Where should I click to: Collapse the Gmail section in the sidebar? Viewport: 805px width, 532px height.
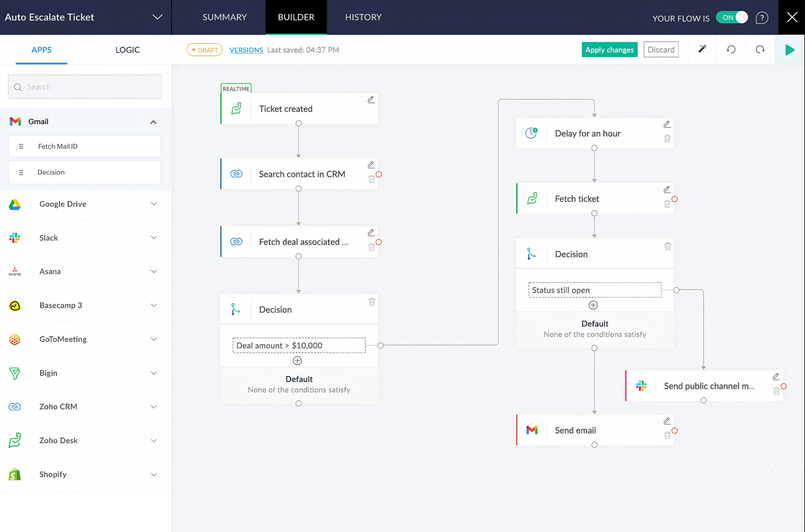(x=153, y=121)
